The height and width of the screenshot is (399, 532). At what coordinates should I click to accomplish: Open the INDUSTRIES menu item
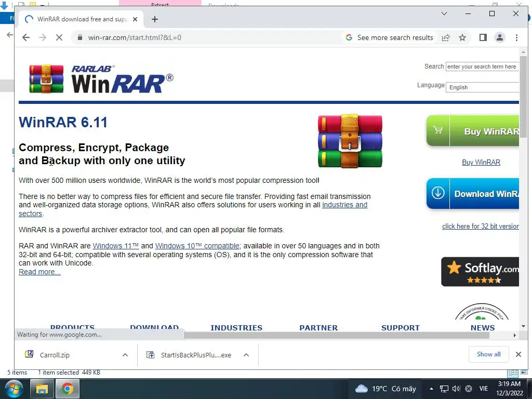coord(236,328)
